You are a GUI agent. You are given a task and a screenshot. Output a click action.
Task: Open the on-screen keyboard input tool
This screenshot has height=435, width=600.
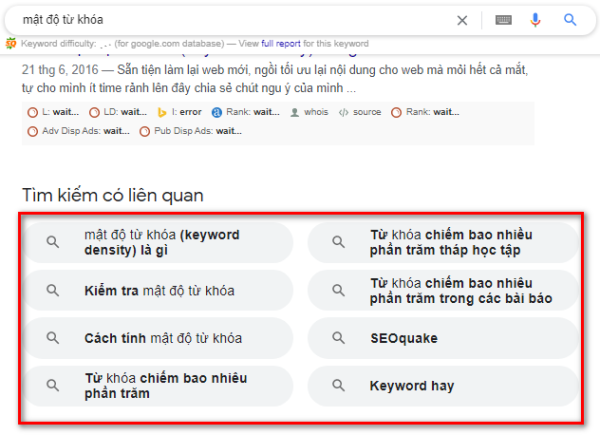click(503, 20)
